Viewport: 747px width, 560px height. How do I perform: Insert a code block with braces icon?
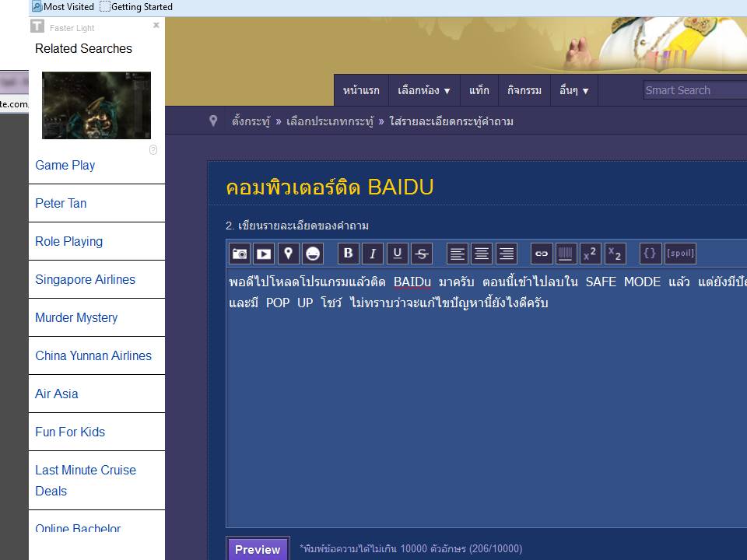pyautogui.click(x=651, y=254)
